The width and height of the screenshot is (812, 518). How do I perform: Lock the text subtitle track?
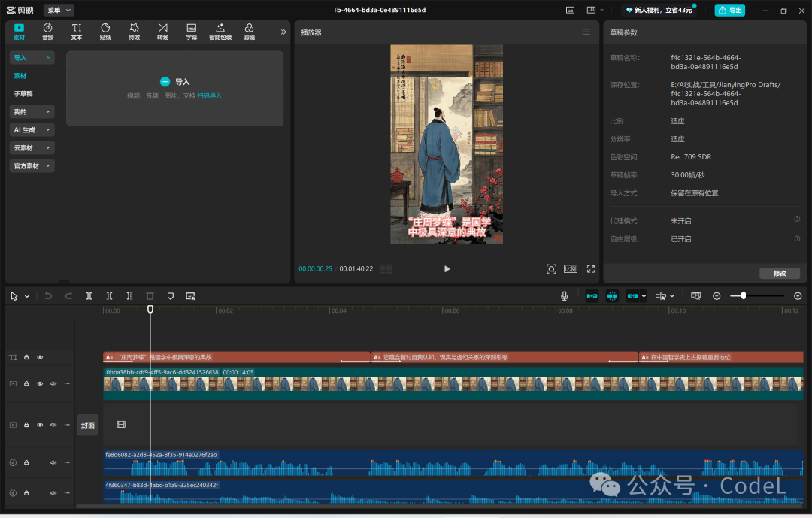[26, 357]
